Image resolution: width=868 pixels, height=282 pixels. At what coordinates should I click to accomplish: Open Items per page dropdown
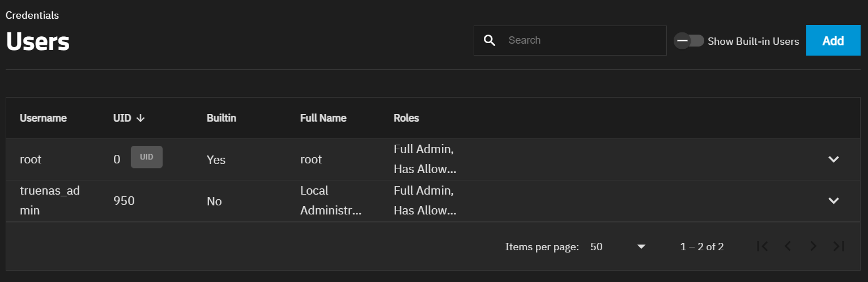click(x=618, y=247)
